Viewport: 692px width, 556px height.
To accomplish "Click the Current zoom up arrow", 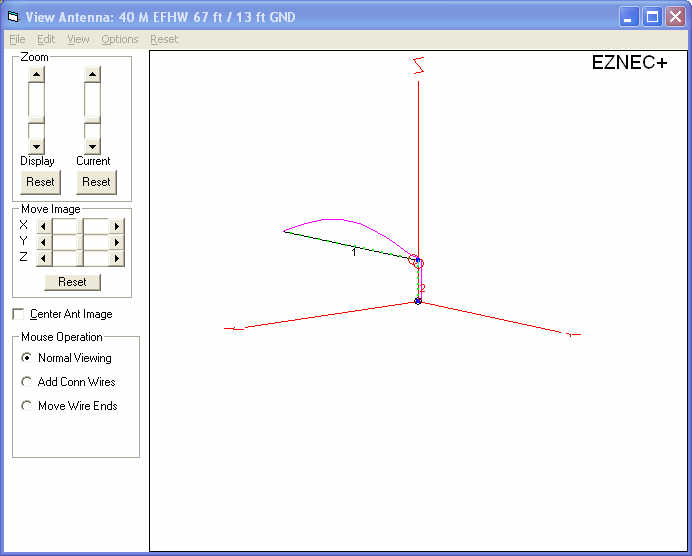I will tap(92, 74).
